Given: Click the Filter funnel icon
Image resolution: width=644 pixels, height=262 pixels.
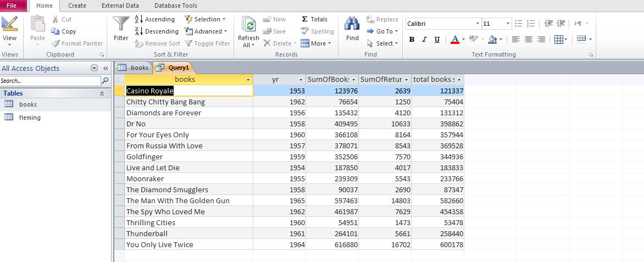Looking at the screenshot, I should pyautogui.click(x=121, y=24).
